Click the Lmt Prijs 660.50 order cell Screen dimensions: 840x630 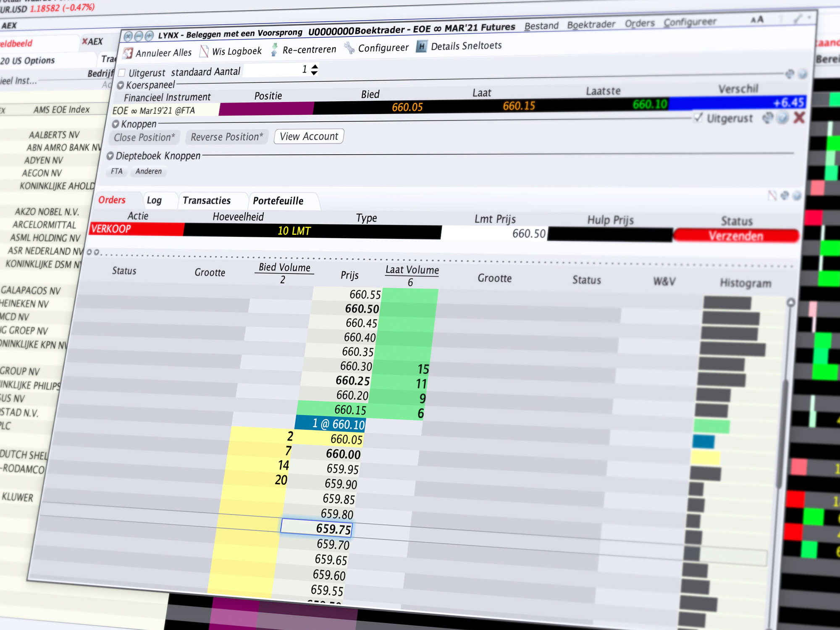coord(494,233)
